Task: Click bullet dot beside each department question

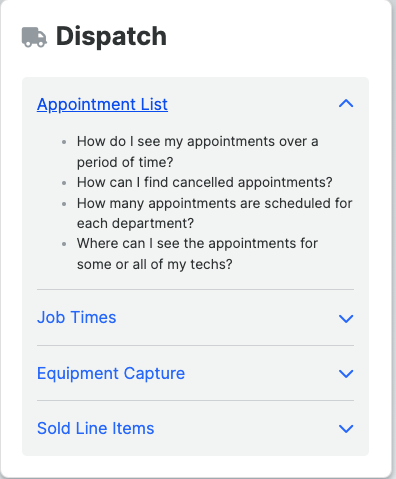Action: coord(64,204)
